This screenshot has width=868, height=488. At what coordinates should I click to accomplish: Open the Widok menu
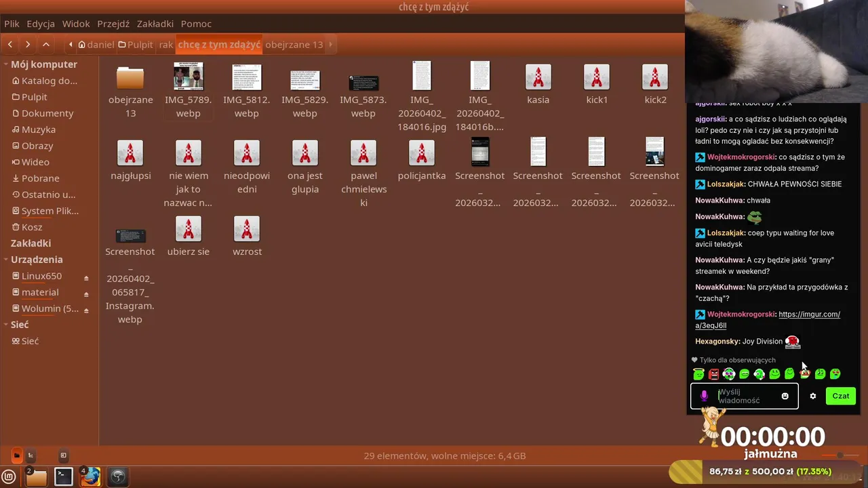click(76, 24)
